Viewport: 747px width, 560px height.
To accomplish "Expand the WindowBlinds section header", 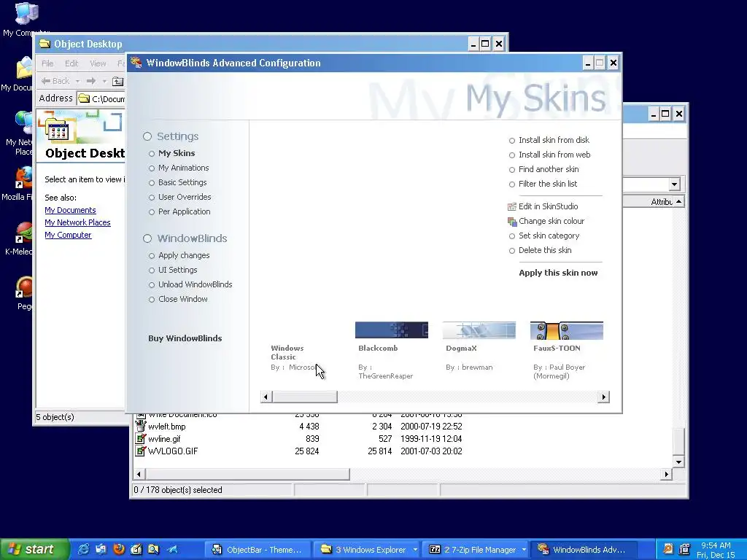I will 192,238.
